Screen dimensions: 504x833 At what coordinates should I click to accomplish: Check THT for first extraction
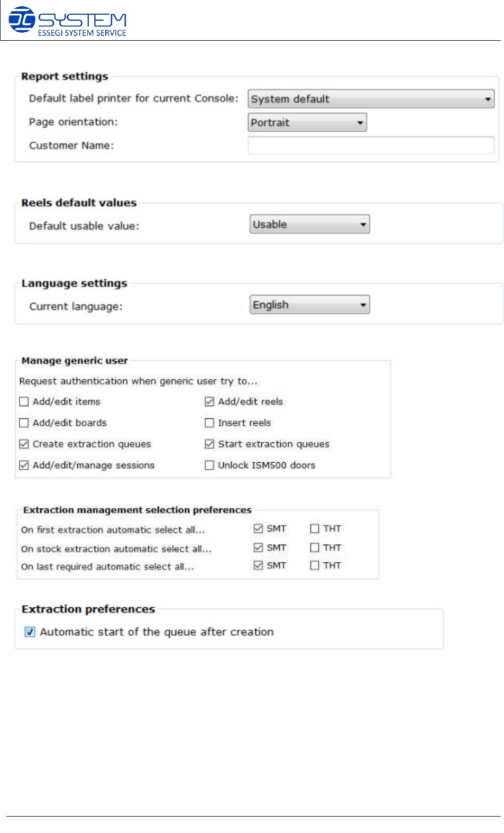(315, 528)
